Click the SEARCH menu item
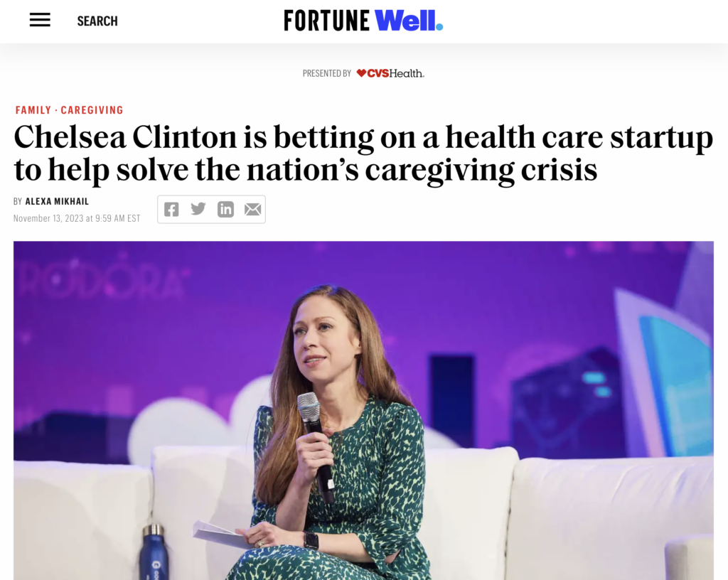Screen dimensions: 728x580 pyautogui.click(x=97, y=21)
